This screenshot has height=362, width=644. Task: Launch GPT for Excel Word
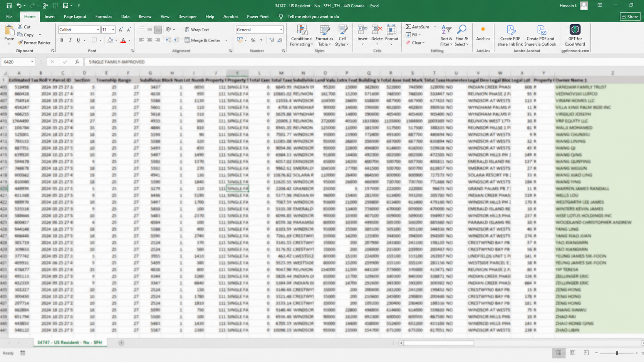tap(575, 35)
